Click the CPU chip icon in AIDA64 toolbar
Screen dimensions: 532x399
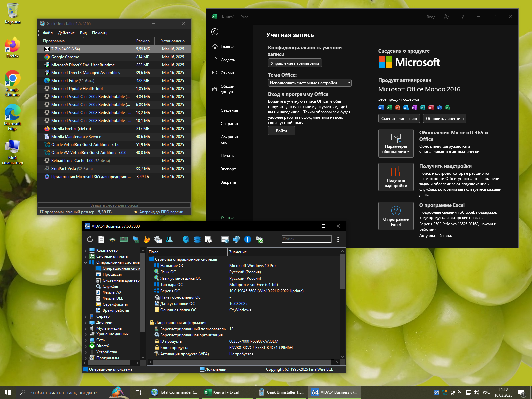tap(113, 239)
